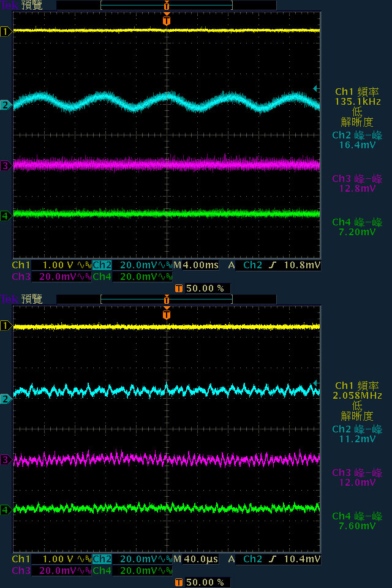Select Ch4 peak-peak value 7.20mV
This screenshot has height=588, width=392.
(358, 232)
